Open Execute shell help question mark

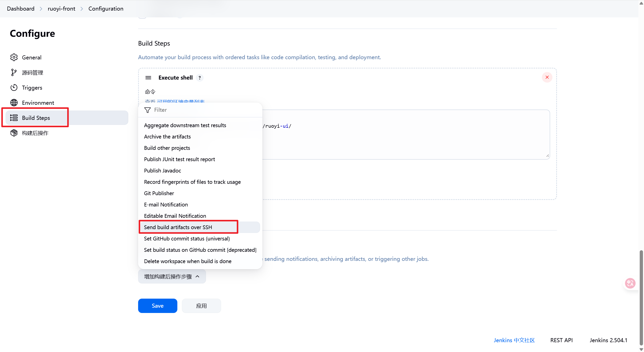tap(200, 78)
